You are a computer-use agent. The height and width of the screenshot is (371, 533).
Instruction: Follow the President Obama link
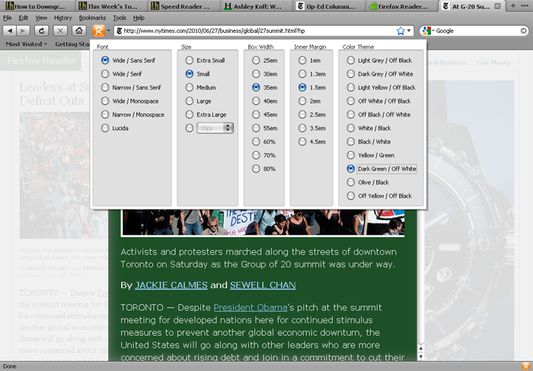tap(250, 308)
